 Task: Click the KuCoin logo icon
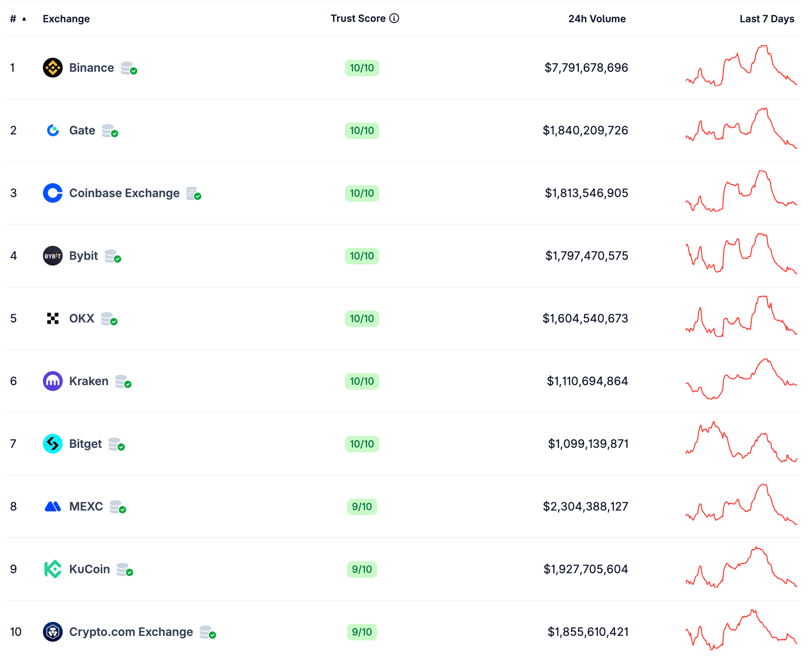[x=53, y=569]
